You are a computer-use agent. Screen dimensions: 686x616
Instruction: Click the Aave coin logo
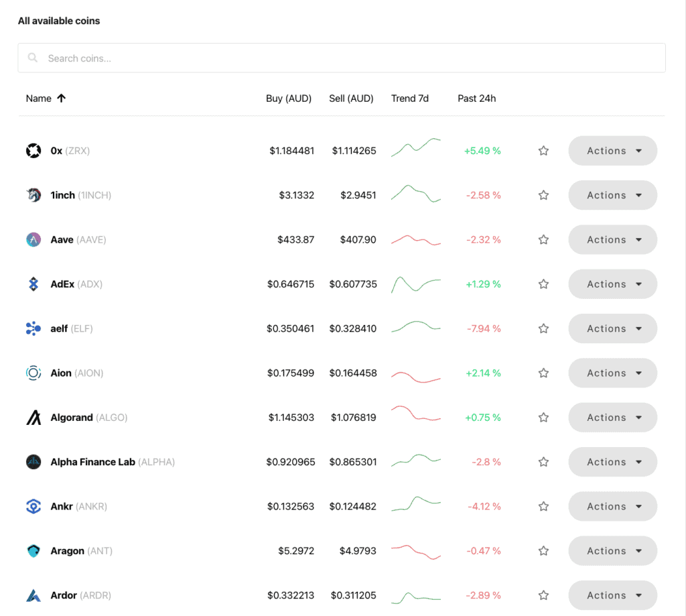click(33, 239)
